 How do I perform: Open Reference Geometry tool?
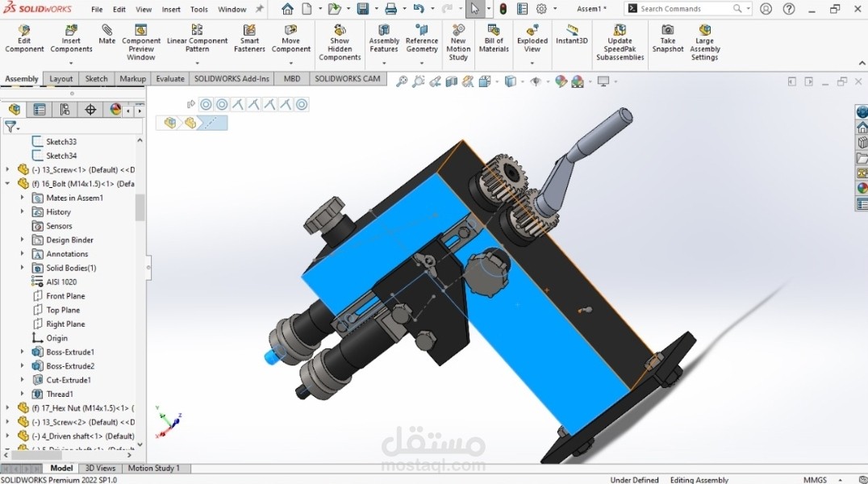[x=421, y=39]
